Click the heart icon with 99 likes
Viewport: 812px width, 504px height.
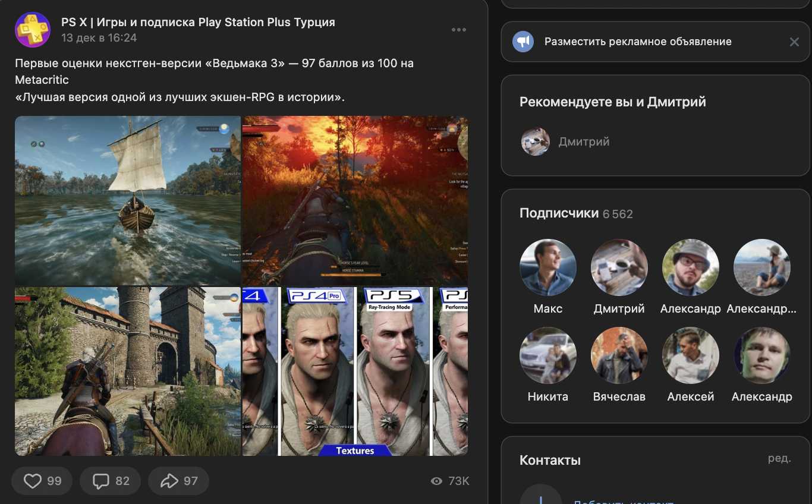click(32, 481)
